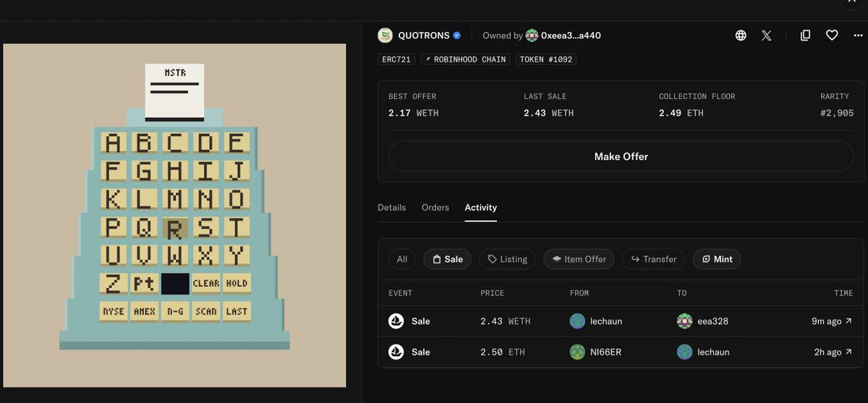
Task: Click the TIME column header
Action: pos(843,293)
